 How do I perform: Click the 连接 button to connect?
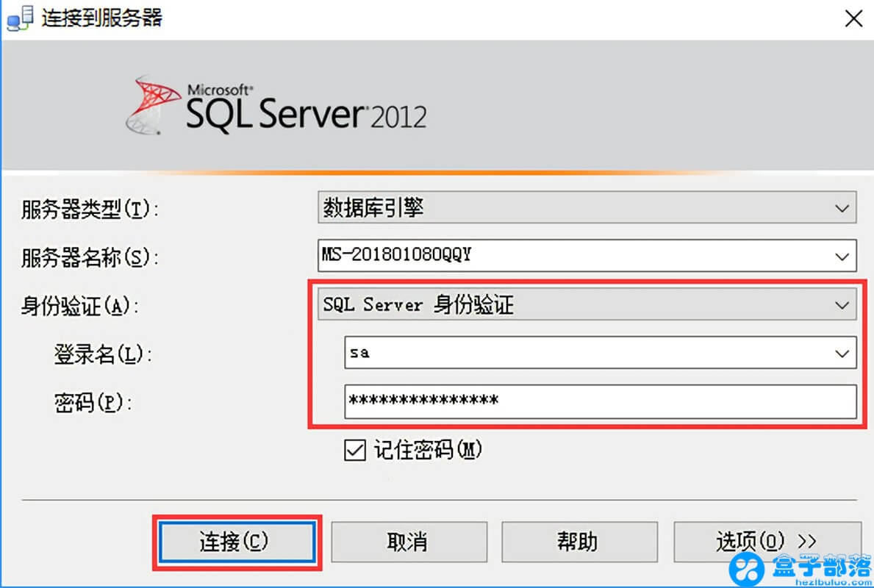(237, 542)
